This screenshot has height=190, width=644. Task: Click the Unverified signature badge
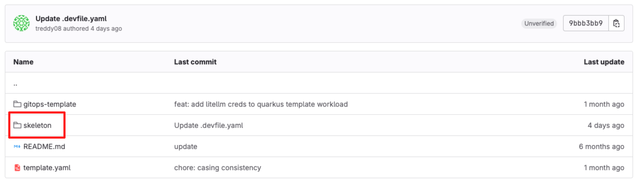539,23
